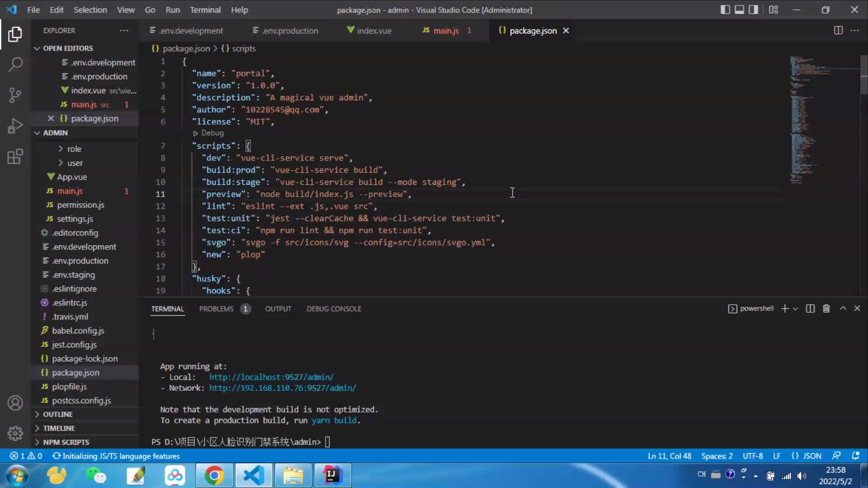The image size is (868, 488).
Task: Toggle the bottom panel layout button
Action: (739, 9)
